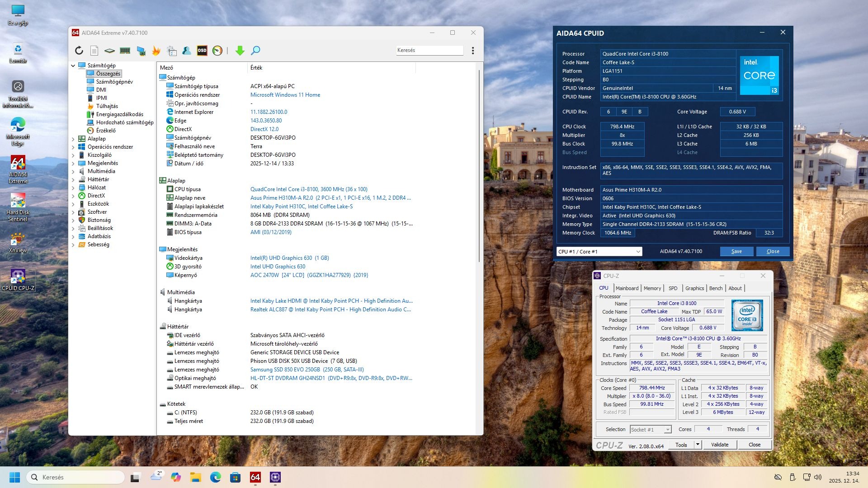Click the Keresés search field in AIDA64
This screenshot has width=868, height=488.
coord(429,50)
